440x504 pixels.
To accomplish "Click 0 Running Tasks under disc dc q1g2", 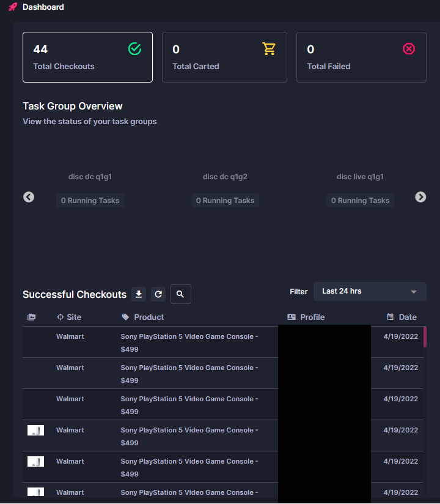I will [225, 201].
